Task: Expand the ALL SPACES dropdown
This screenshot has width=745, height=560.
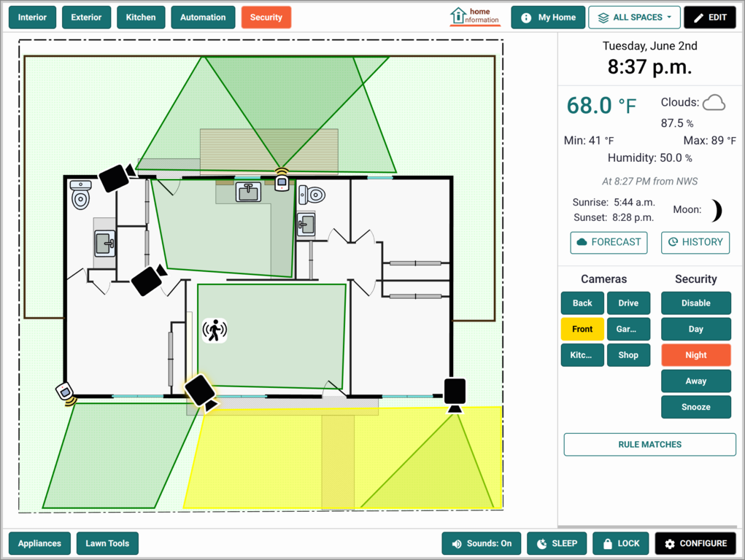Action: click(x=634, y=17)
